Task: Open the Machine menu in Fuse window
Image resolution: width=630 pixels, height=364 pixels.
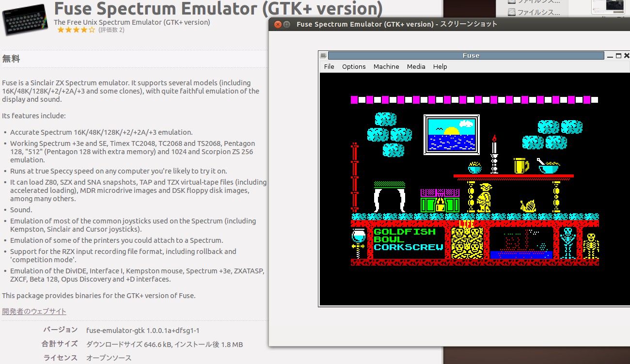Action: click(386, 66)
